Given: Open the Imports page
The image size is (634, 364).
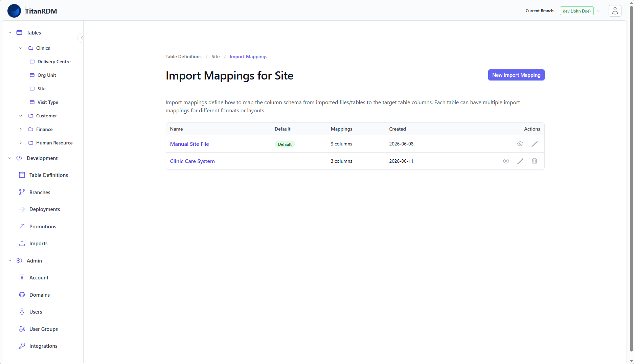Looking at the screenshot, I should click(38, 243).
